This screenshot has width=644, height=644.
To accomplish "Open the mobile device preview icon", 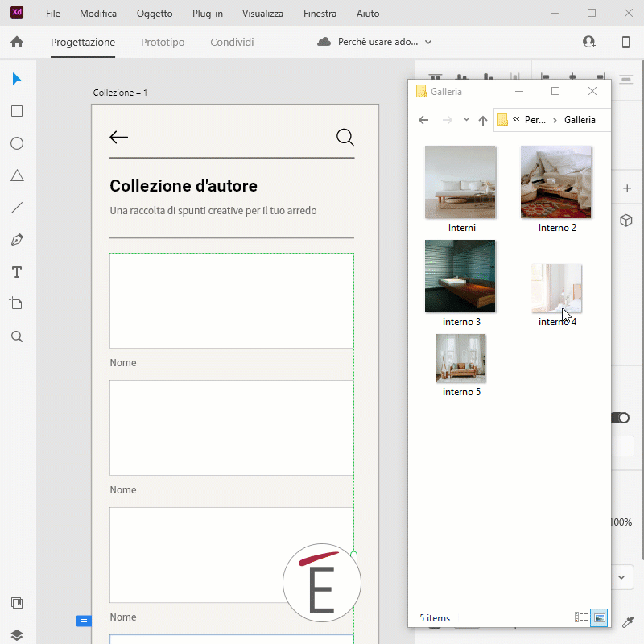I will [625, 42].
